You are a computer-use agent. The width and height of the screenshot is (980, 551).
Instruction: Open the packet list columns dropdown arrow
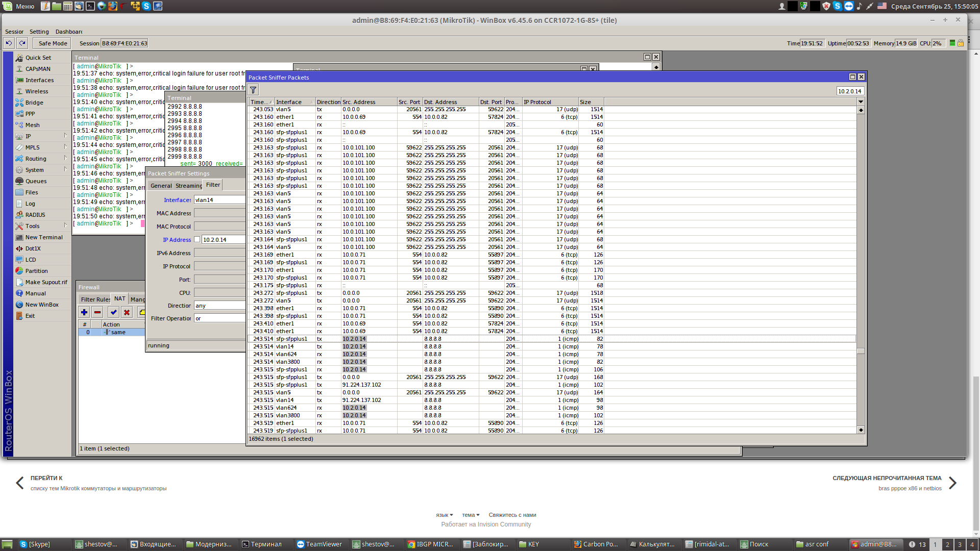tap(861, 102)
